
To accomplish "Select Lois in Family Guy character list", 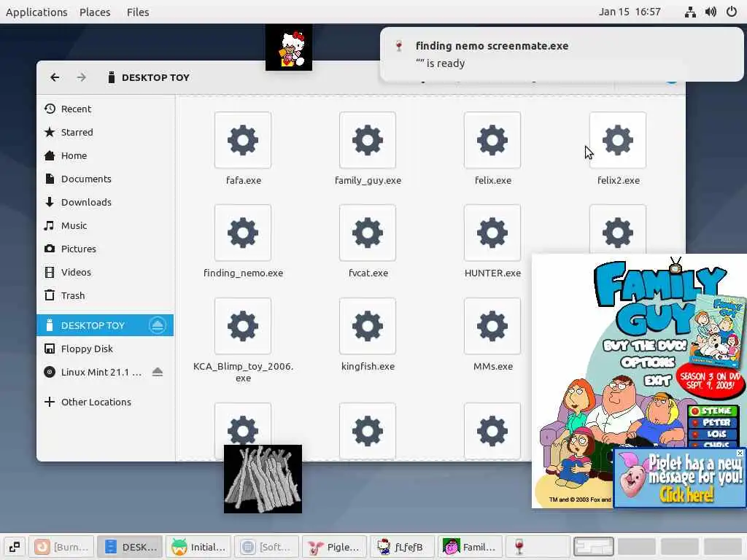I will click(x=713, y=434).
